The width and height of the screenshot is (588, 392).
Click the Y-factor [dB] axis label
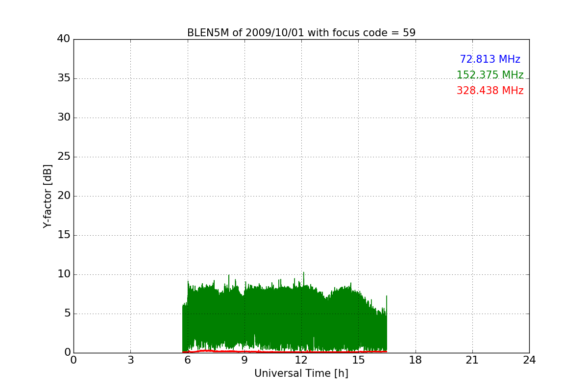pyautogui.click(x=48, y=196)
